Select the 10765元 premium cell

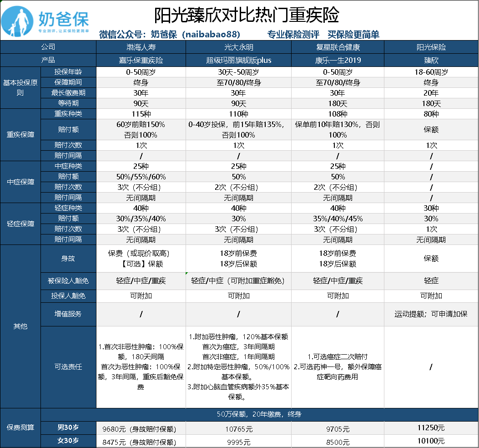tap(238, 429)
